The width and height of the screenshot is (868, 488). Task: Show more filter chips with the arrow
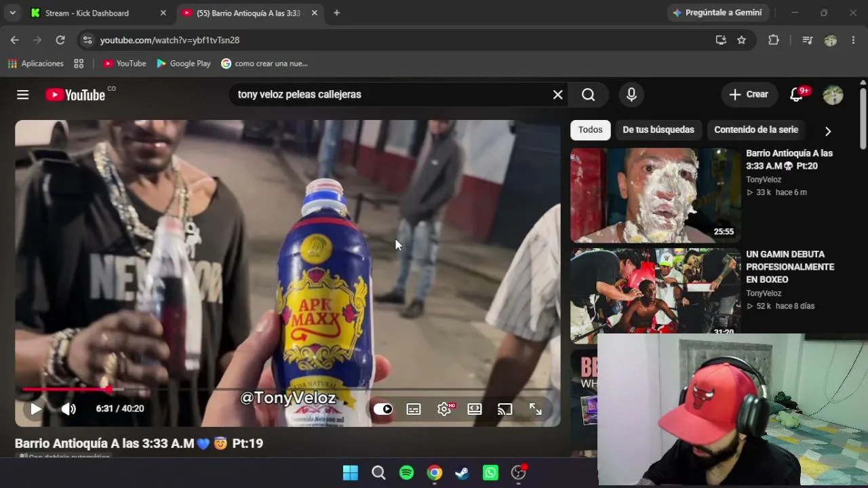tap(828, 131)
